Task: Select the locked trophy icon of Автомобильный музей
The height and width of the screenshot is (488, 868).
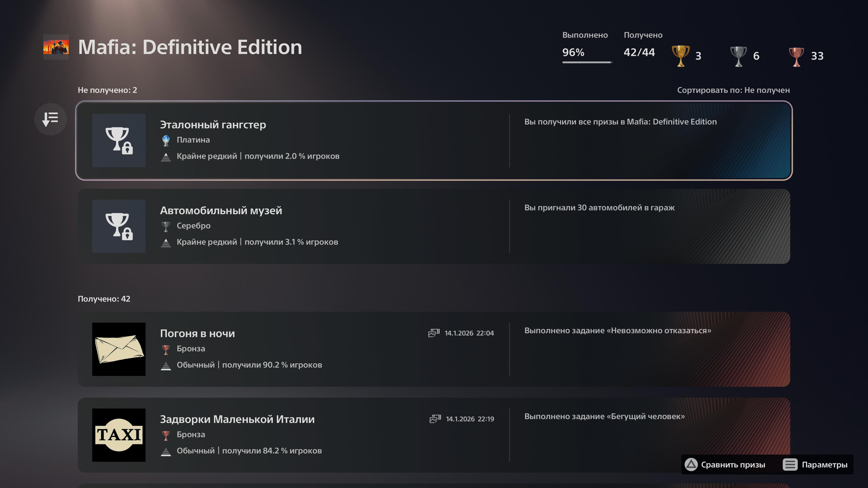Action: 119,226
